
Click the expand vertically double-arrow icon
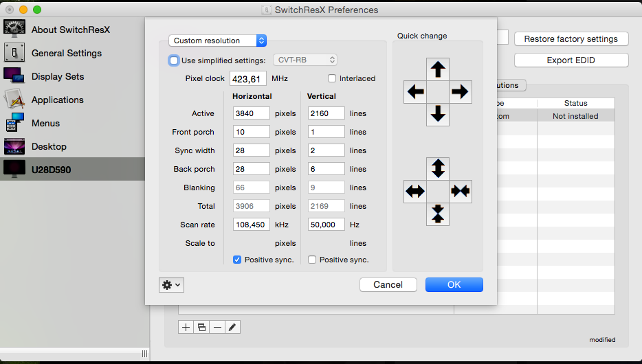click(x=438, y=168)
